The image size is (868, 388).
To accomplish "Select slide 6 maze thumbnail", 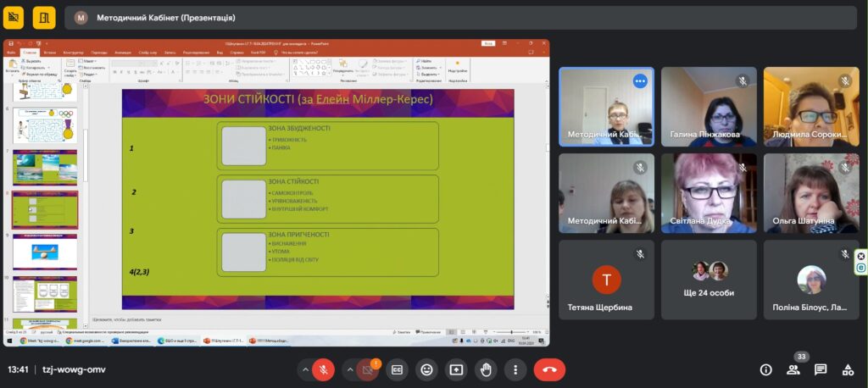I will [x=45, y=125].
